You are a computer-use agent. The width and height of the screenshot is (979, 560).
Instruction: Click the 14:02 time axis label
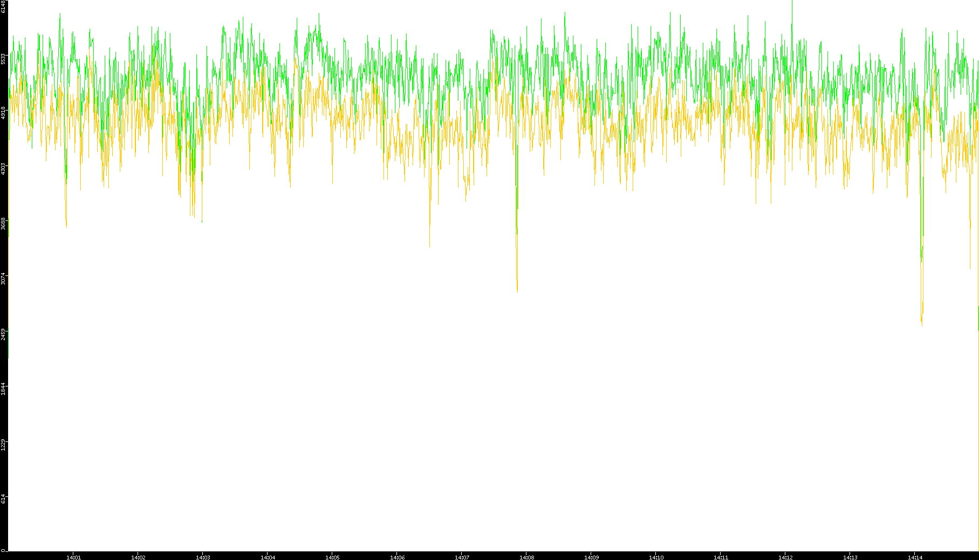pos(138,557)
